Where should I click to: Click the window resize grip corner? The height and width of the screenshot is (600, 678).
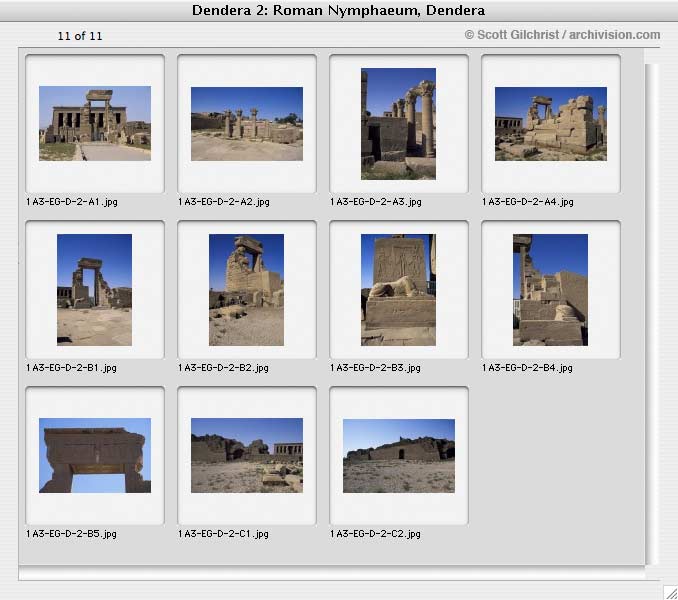pyautogui.click(x=671, y=593)
